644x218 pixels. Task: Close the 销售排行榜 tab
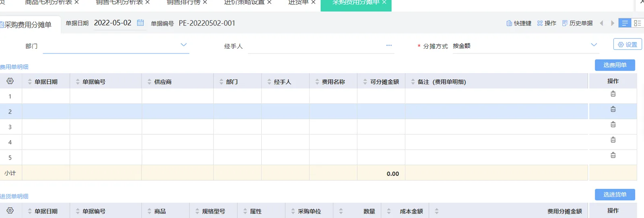pos(205,2)
